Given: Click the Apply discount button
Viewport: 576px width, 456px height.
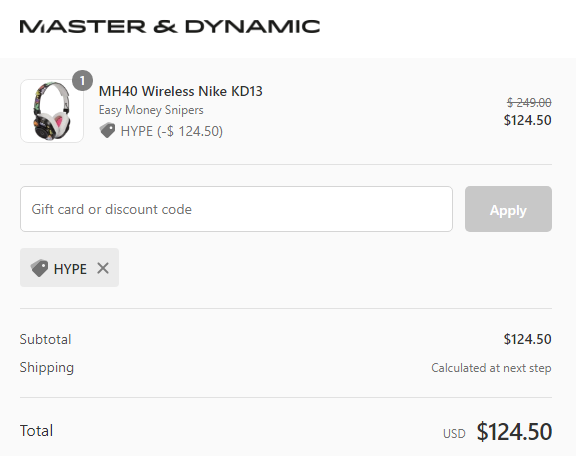Looking at the screenshot, I should pyautogui.click(x=508, y=209).
